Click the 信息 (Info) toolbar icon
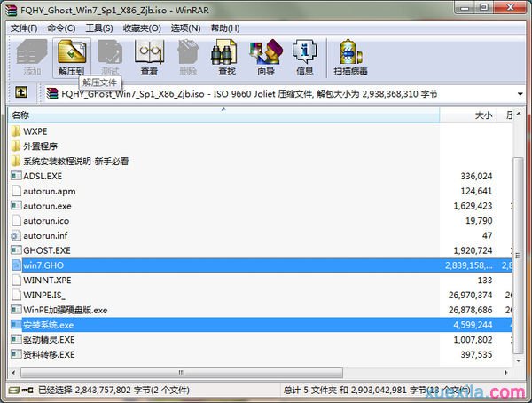This screenshot has width=532, height=403. tap(304, 57)
